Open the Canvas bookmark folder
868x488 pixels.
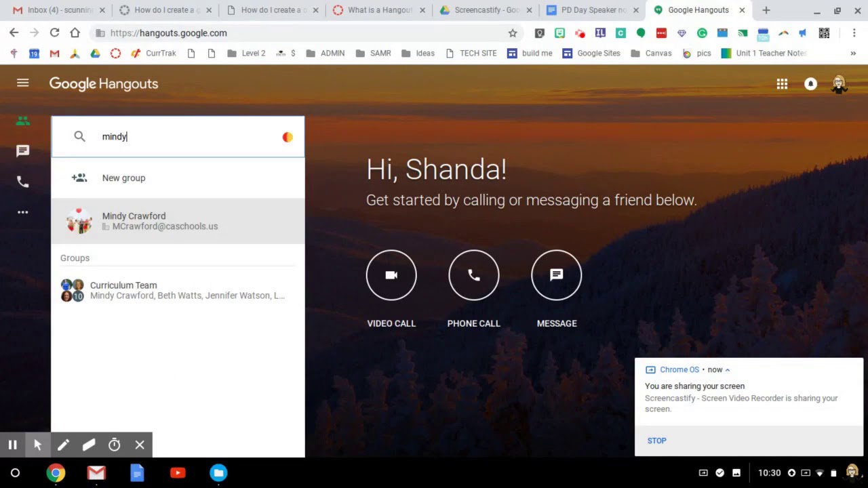(x=651, y=53)
